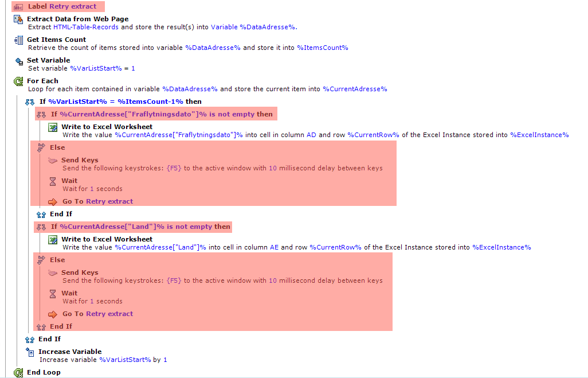This screenshot has width=588, height=378.
Task: Click the second Send Keys icon
Action: pos(53,273)
